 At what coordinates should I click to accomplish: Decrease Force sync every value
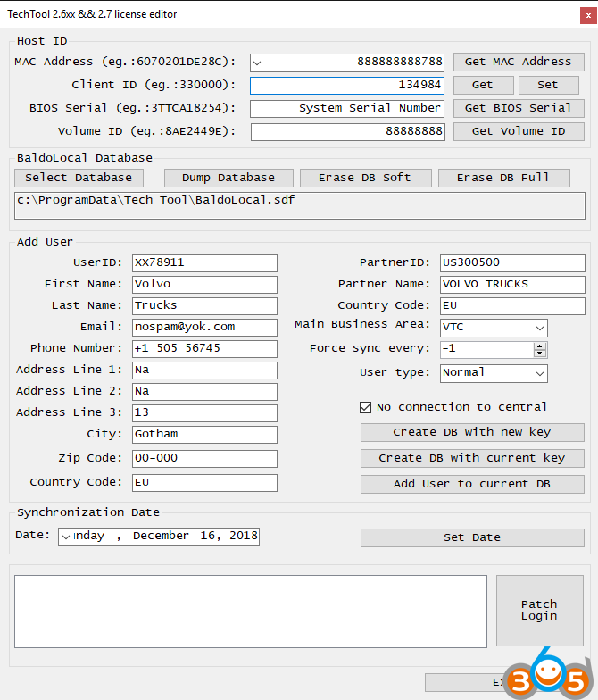pyautogui.click(x=539, y=354)
